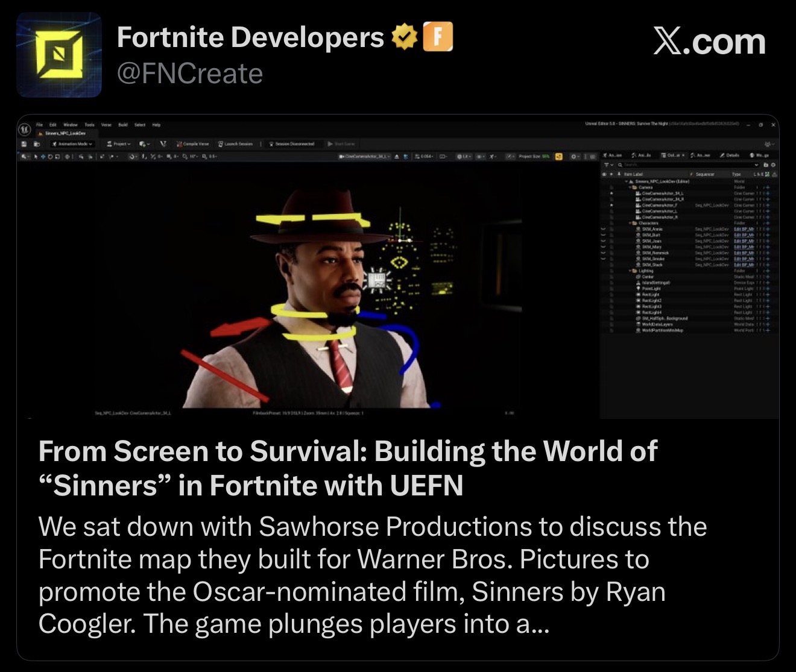Image resolution: width=796 pixels, height=672 pixels.
Task: Click the content browser icon beside Save
Action: [x=37, y=144]
